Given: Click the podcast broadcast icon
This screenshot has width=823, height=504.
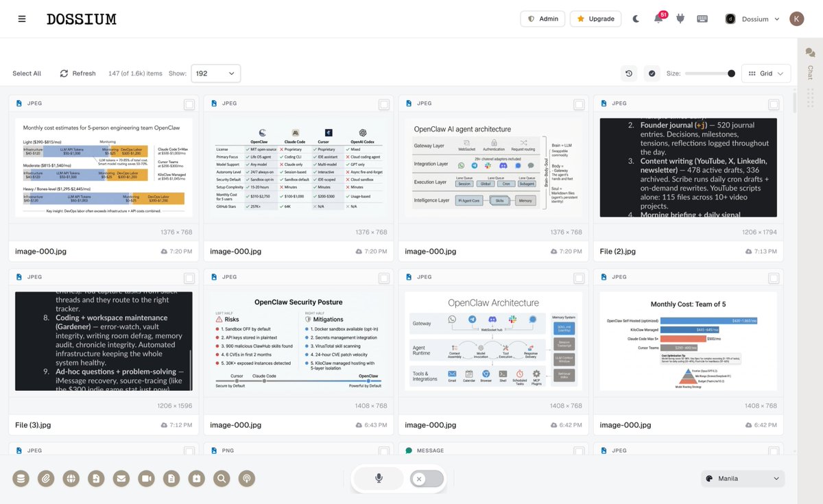Looking at the screenshot, I should pos(247,479).
